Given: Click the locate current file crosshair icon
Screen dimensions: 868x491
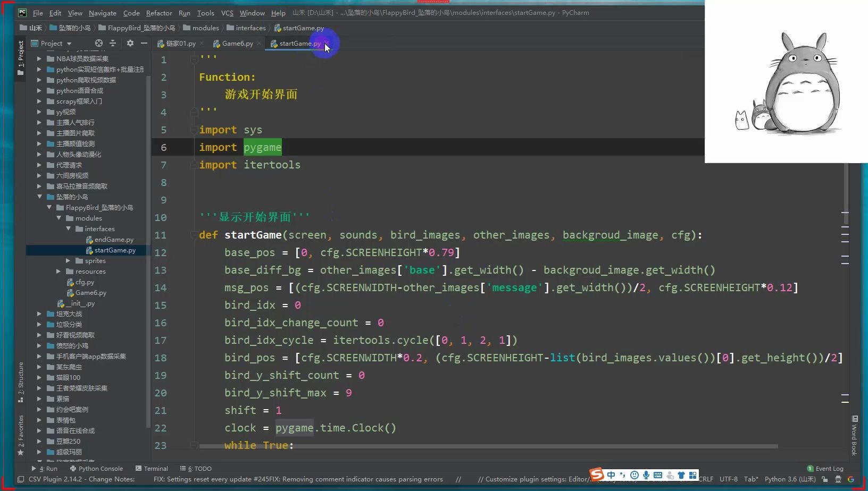Looking at the screenshot, I should (99, 43).
